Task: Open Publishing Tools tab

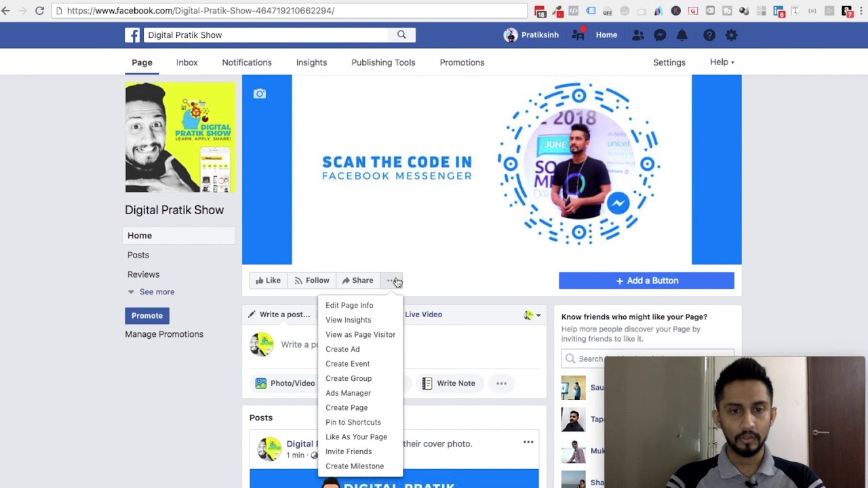Action: pos(383,62)
